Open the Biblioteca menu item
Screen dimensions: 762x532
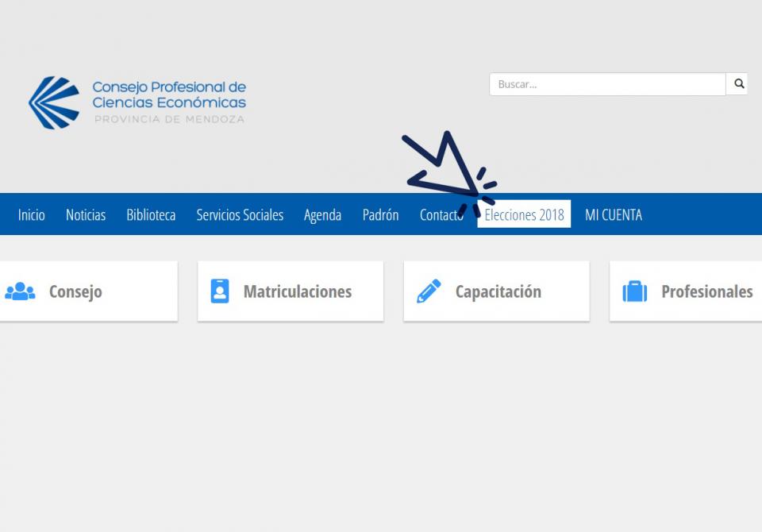pyautogui.click(x=151, y=214)
